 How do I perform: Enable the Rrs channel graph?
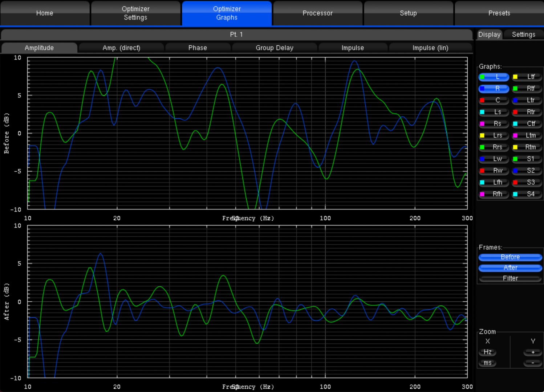(494, 147)
